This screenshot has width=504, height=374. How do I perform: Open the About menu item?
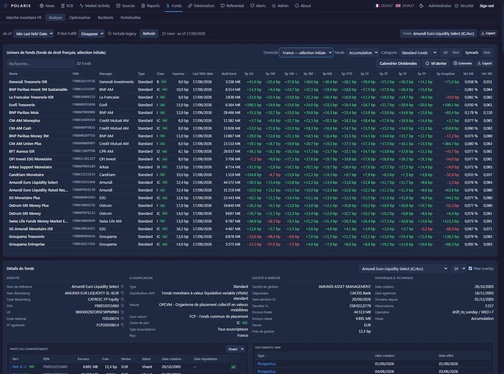point(303,6)
